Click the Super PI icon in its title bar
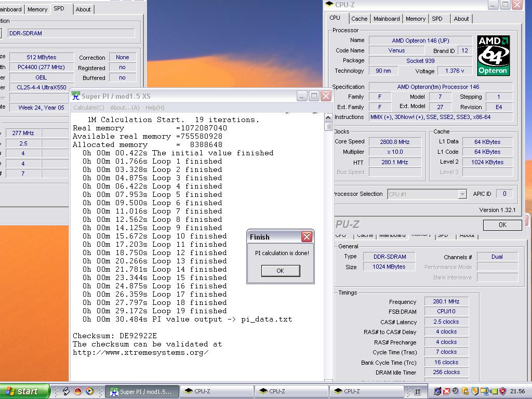Viewport: 532px width, 399px height. pyautogui.click(x=76, y=96)
